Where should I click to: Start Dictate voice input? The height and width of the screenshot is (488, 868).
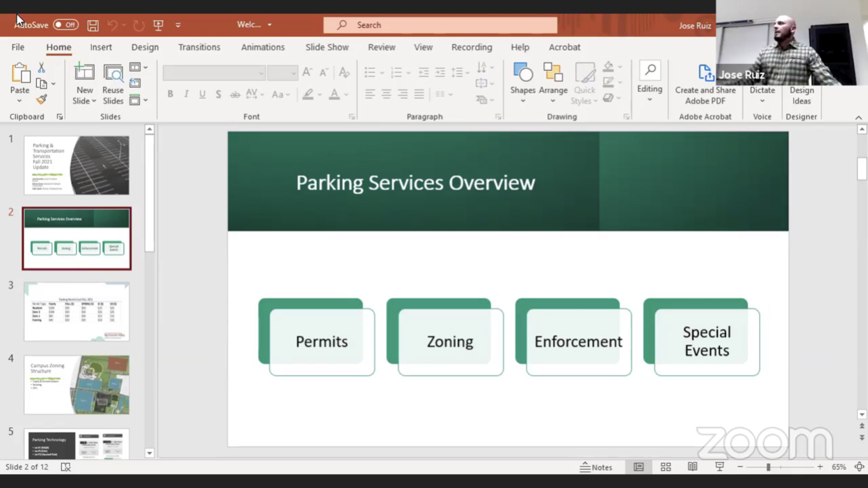[762, 90]
